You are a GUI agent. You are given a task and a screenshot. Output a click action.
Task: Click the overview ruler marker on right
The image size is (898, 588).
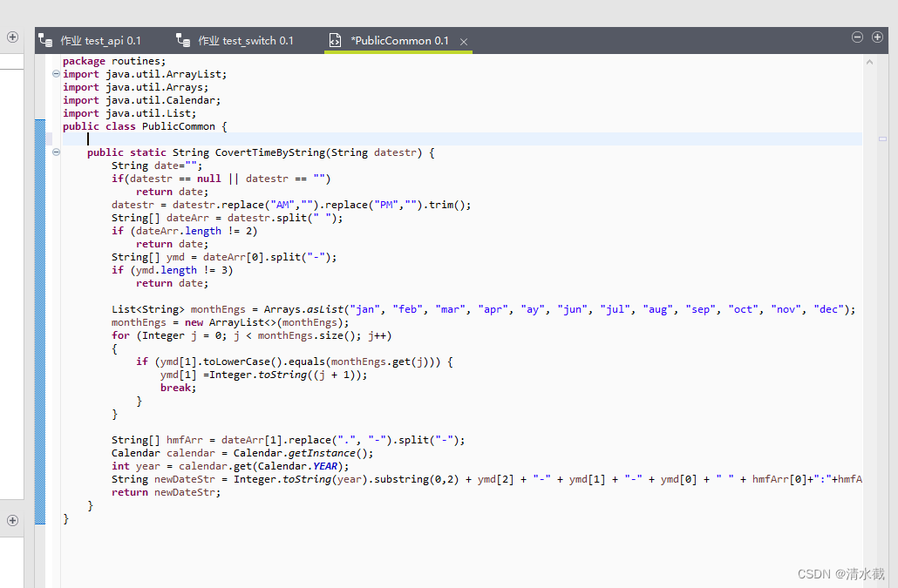tap(882, 139)
